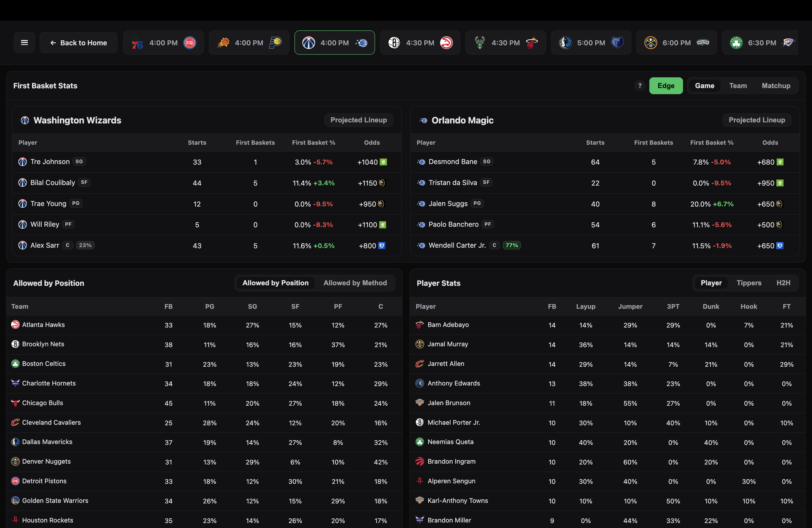Select Allowed by Method tab
This screenshot has height=528, width=812.
click(x=355, y=283)
